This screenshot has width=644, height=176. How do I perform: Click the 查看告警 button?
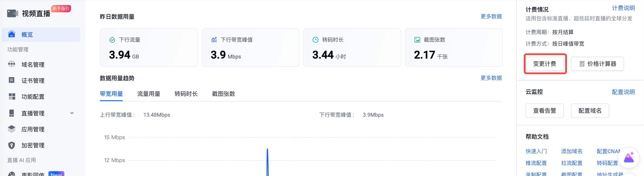[x=544, y=111]
